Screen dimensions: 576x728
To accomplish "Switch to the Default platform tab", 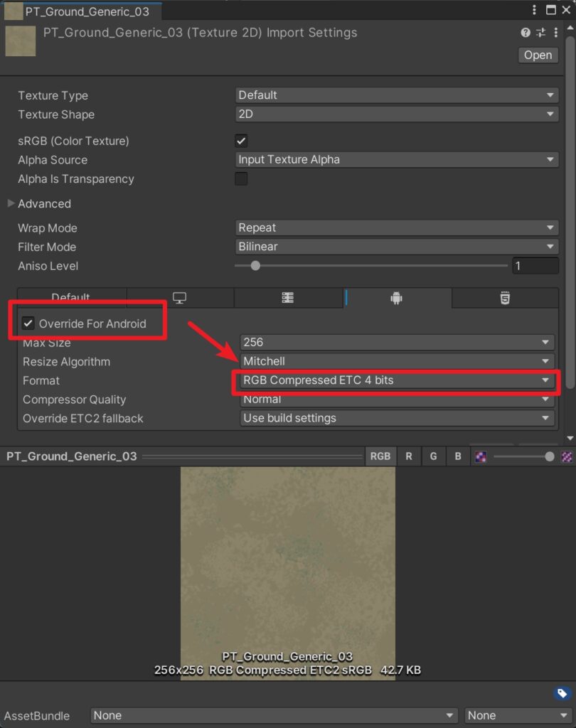I will click(71, 298).
